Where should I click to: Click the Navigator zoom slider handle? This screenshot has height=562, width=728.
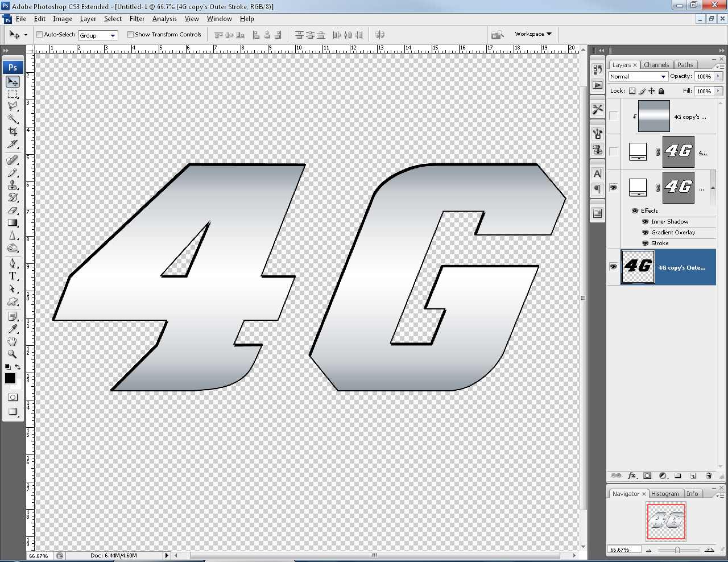click(677, 550)
